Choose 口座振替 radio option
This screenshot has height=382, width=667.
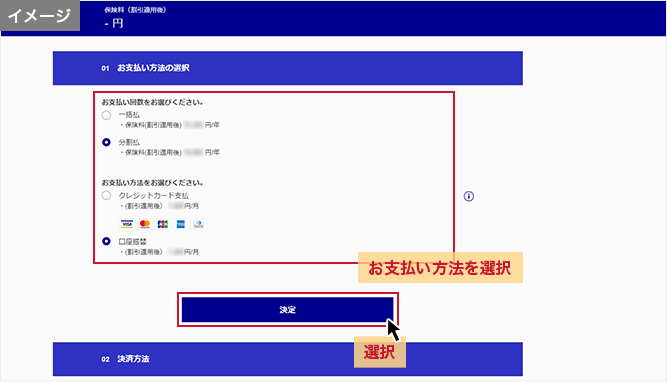106,242
